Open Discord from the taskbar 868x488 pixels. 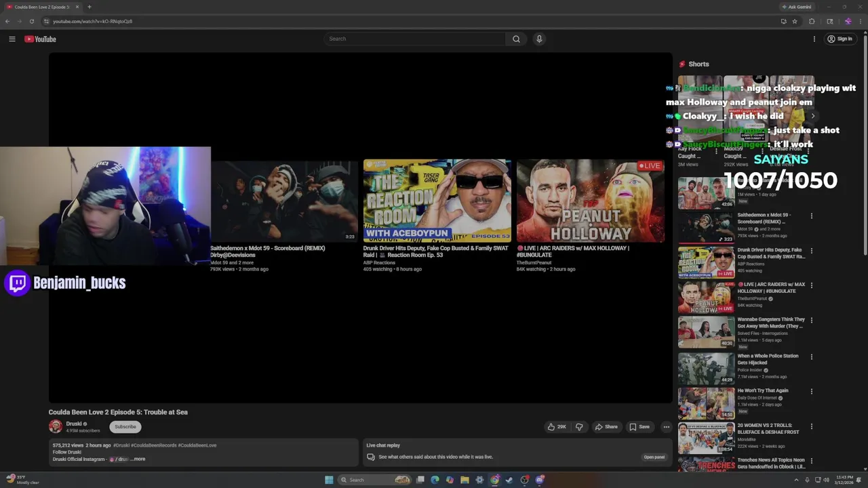539,480
